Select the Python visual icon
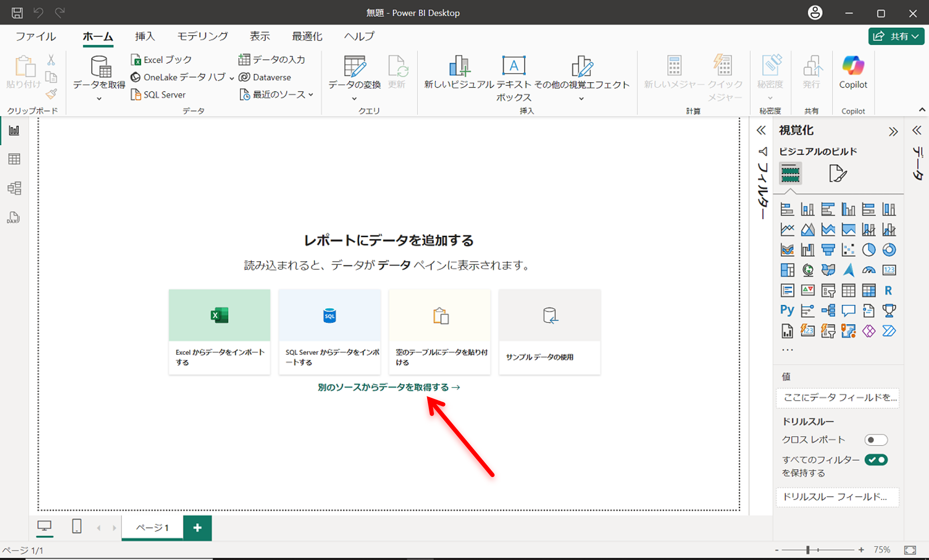Viewport: 929px width, 560px height. (787, 310)
